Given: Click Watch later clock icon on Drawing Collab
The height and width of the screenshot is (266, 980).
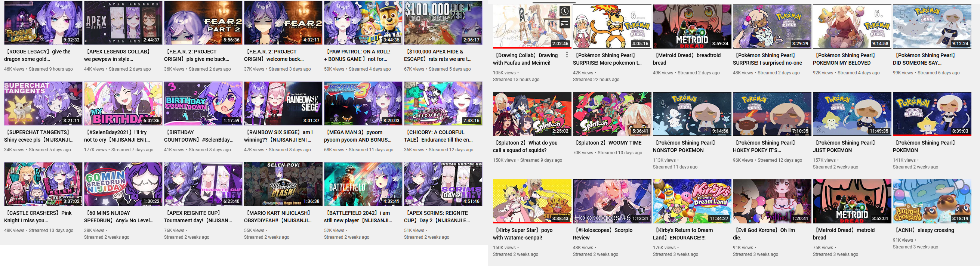Looking at the screenshot, I should click(564, 12).
